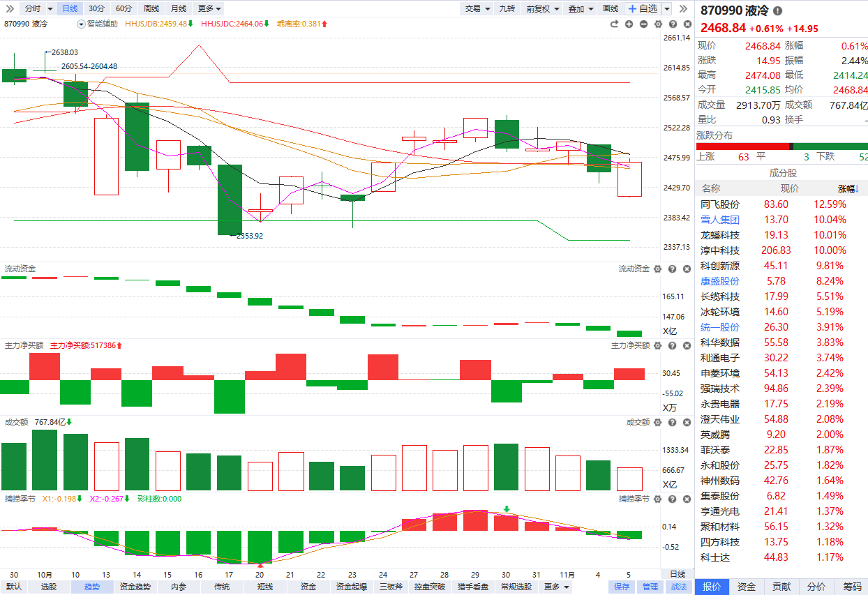Open settings gear for 流动资金 panel
The width and height of the screenshot is (868, 595).
pos(657,269)
